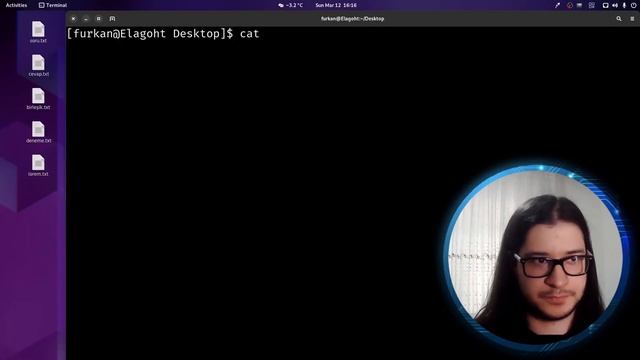Screen dimensions: 640x360
Task: Open the weather indicator showing -3.2 °C
Action: click(291, 5)
